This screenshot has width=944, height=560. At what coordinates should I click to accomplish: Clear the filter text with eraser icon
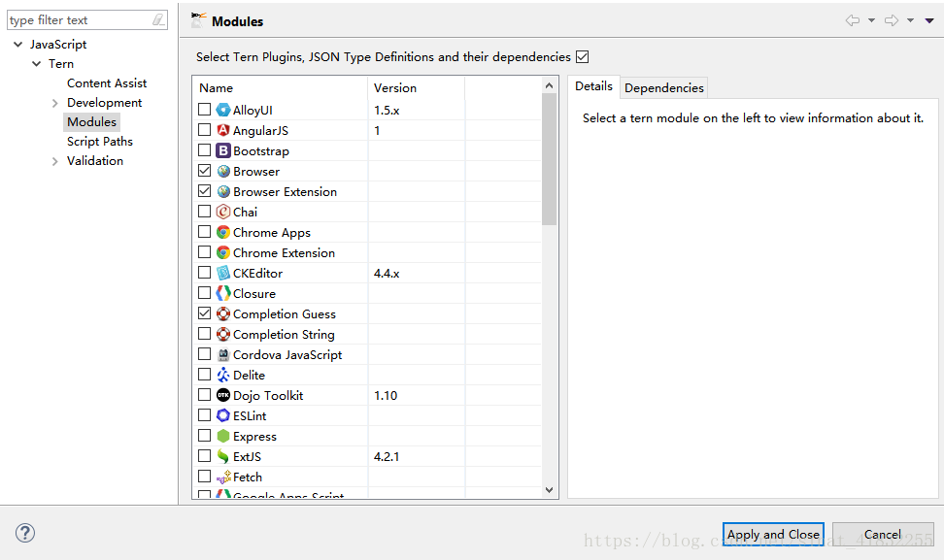(x=157, y=19)
